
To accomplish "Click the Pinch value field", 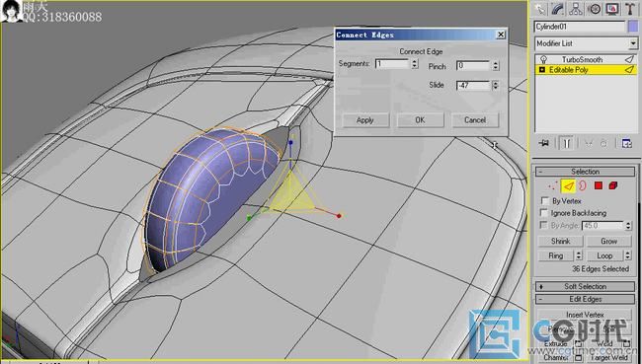I will click(473, 65).
